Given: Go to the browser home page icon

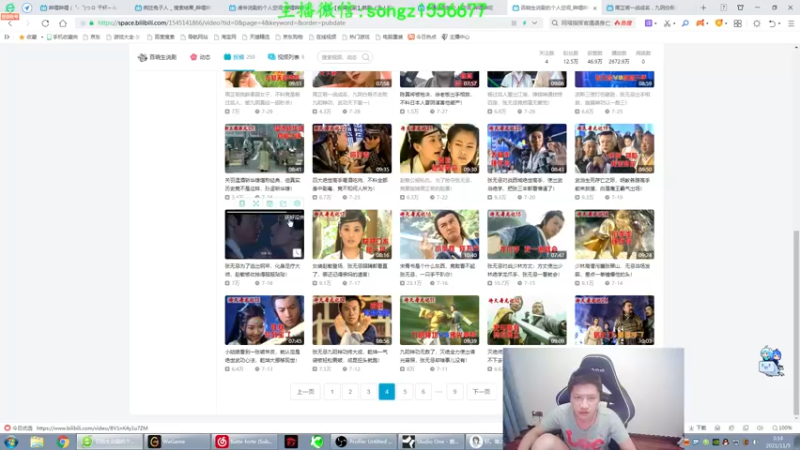Looking at the screenshot, I should coord(63,23).
